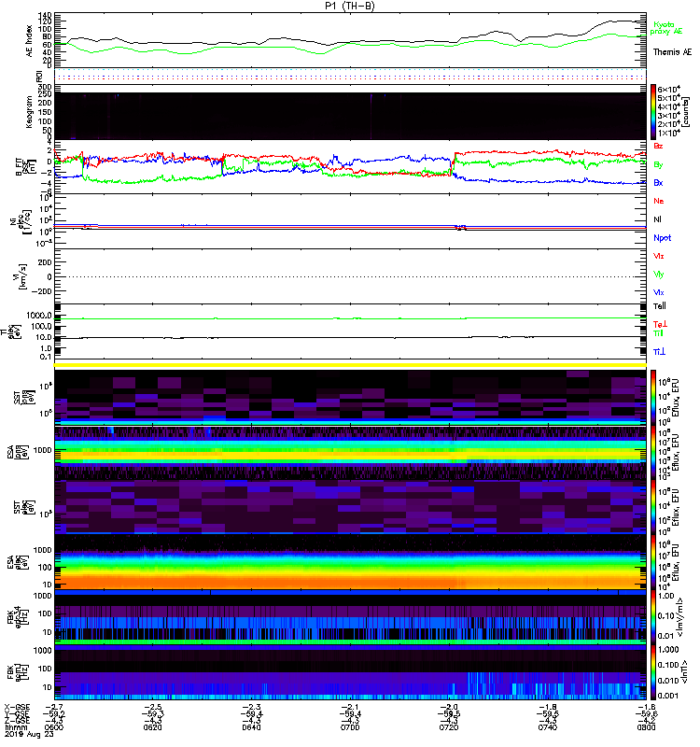The height and width of the screenshot is (747, 700).
Task: Click the 0600 time axis label
Action: (x=54, y=727)
